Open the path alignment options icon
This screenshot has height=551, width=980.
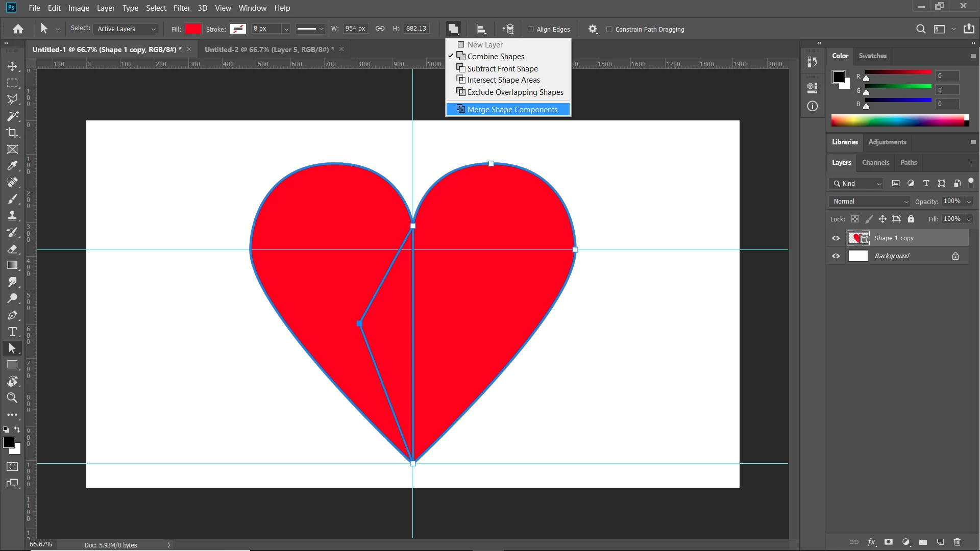pos(480,29)
